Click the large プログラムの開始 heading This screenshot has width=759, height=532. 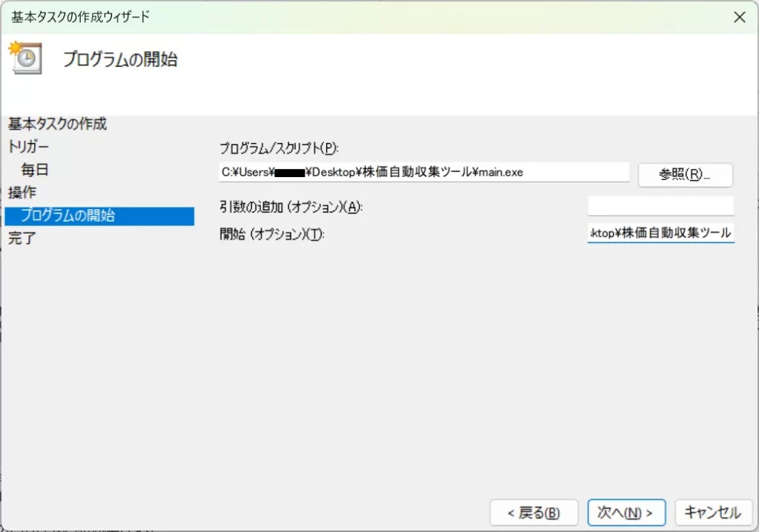click(120, 59)
